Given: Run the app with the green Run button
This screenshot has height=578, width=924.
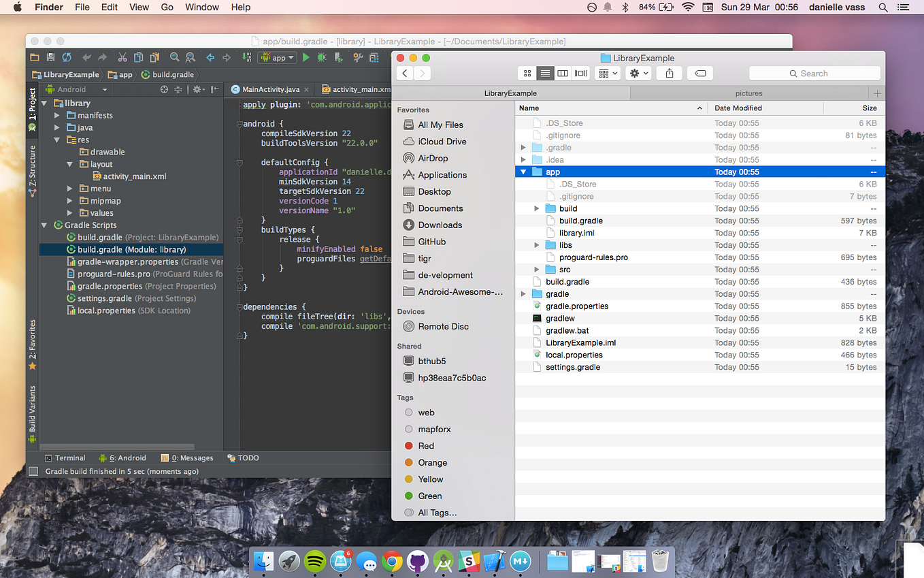Looking at the screenshot, I should [306, 59].
